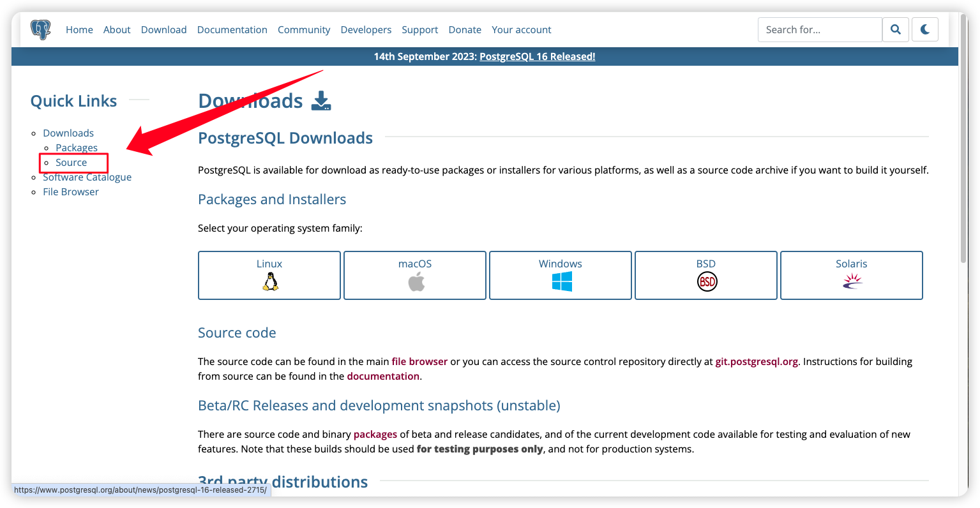The image size is (980, 508).
Task: Click the Beta/RC Releases heading
Action: [379, 405]
